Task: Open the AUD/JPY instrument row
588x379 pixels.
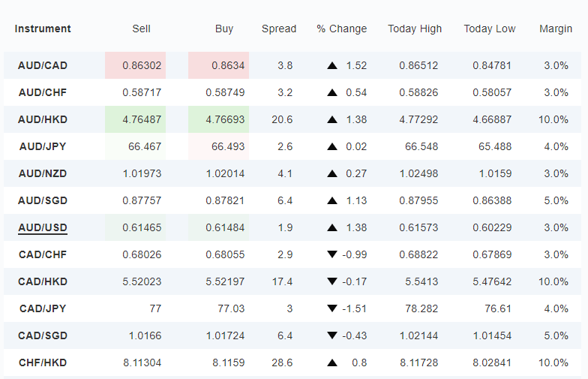Action: click(292, 146)
